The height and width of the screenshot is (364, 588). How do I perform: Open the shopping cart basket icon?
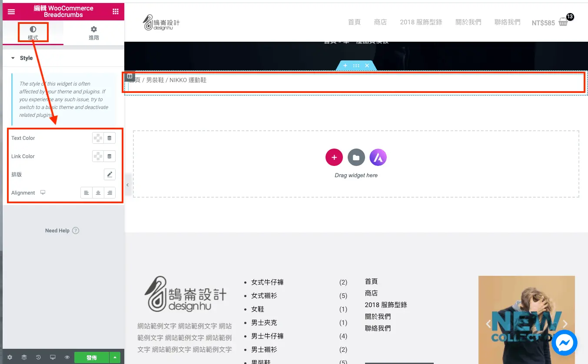point(563,22)
